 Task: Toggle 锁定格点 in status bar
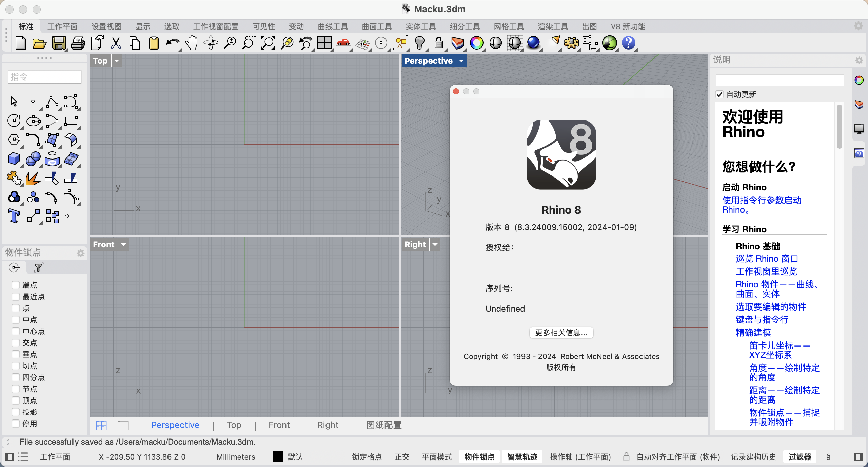tap(367, 457)
